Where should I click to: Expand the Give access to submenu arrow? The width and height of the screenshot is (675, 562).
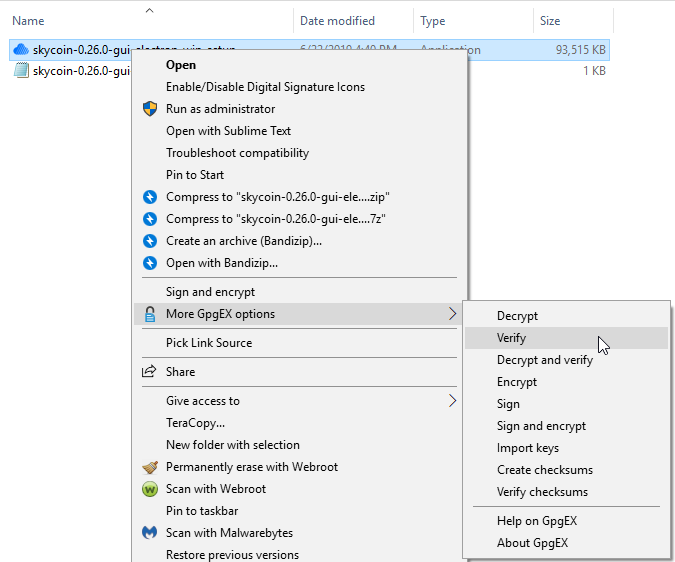point(452,401)
